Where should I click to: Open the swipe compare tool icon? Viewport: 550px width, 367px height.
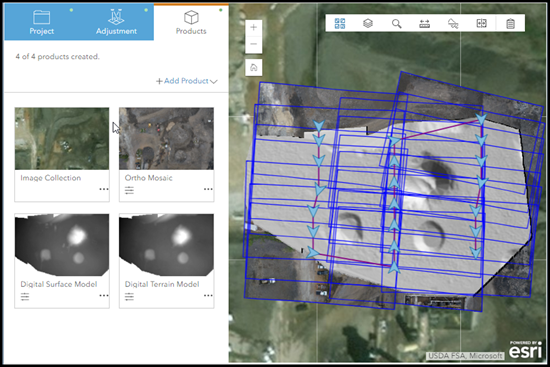[481, 24]
